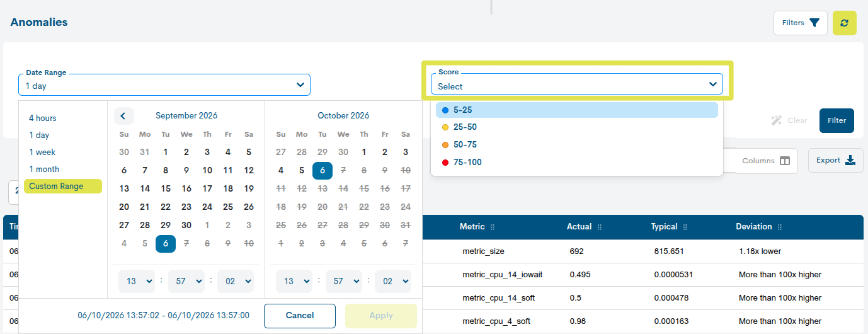This screenshot has height=334, width=868.
Task: Pick September 15 in the calendar
Action: coord(166,188)
